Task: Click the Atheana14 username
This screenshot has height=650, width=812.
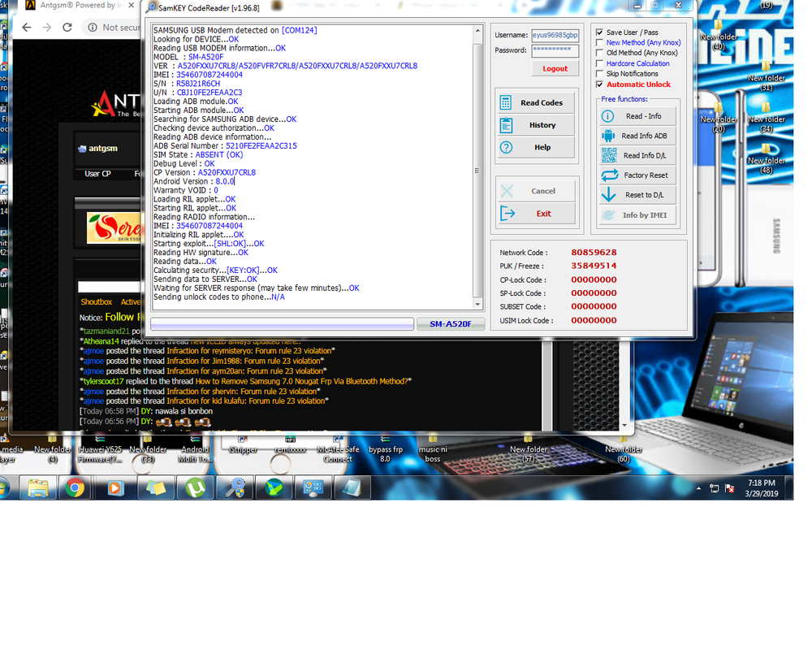Action: 101,341
